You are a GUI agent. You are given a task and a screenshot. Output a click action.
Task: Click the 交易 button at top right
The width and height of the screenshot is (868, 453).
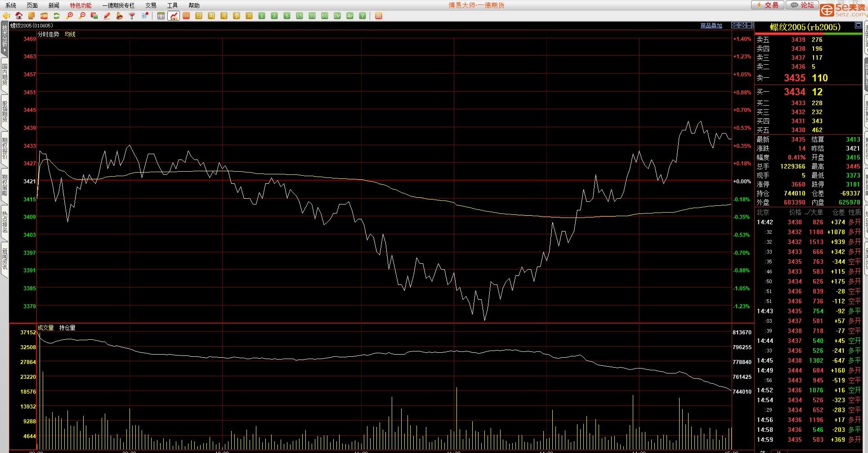tap(767, 5)
